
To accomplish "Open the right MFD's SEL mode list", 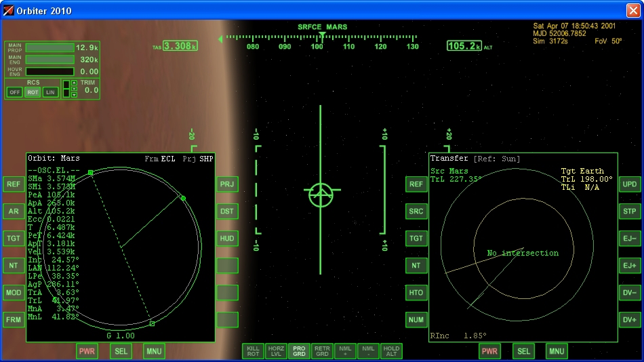I will click(523, 351).
